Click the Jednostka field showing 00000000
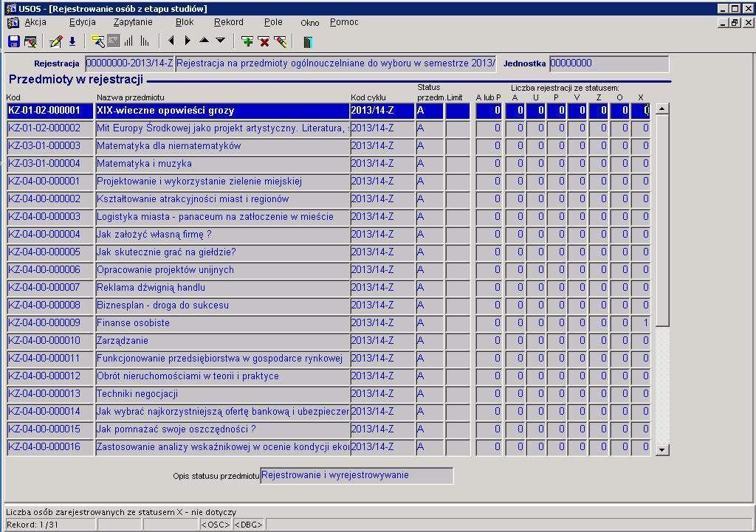756x532 pixels. [609, 63]
